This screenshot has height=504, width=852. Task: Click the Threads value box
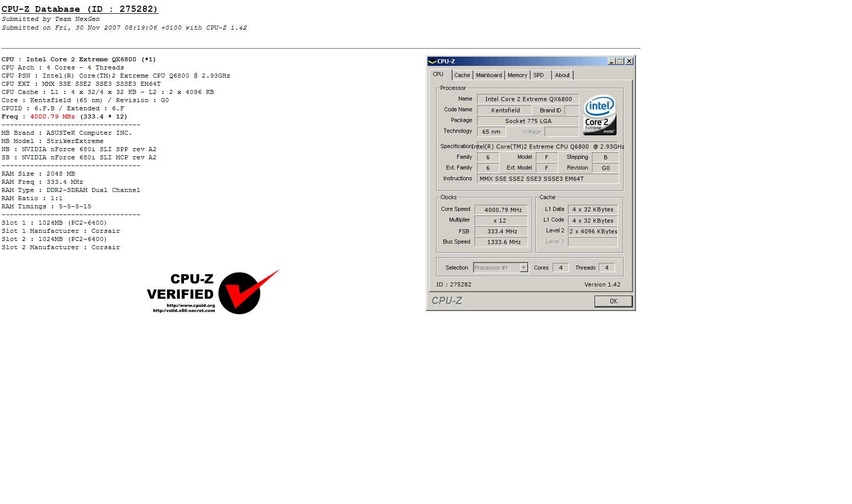click(x=606, y=268)
